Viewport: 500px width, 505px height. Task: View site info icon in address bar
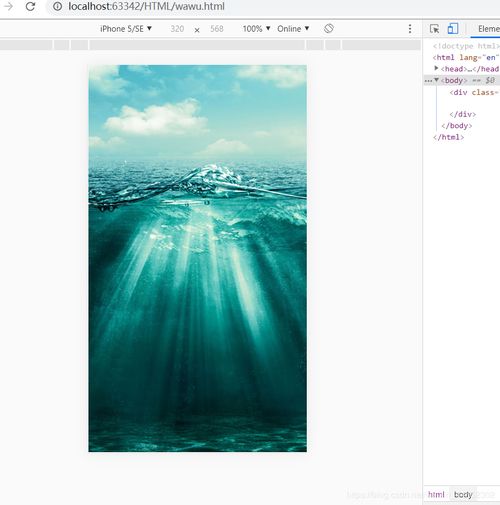[x=58, y=6]
